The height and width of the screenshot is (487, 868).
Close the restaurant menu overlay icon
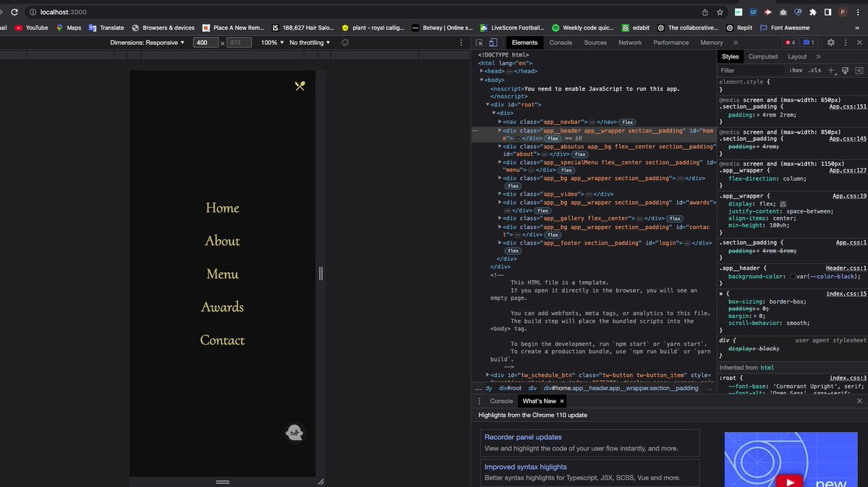[300, 86]
